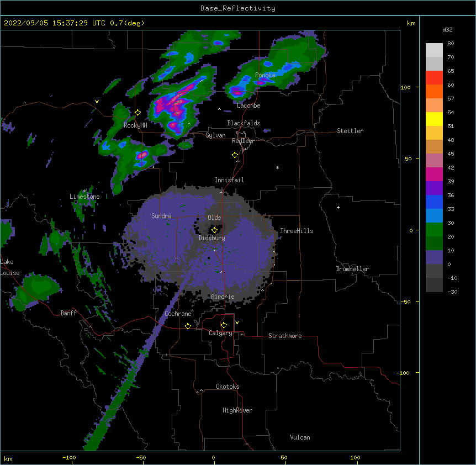The image size is (476, 465).
Task: Click the Strathmore label
Action: (285, 336)
